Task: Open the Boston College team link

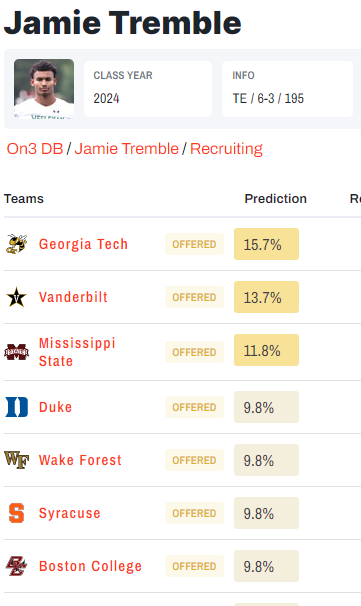Action: (90, 566)
